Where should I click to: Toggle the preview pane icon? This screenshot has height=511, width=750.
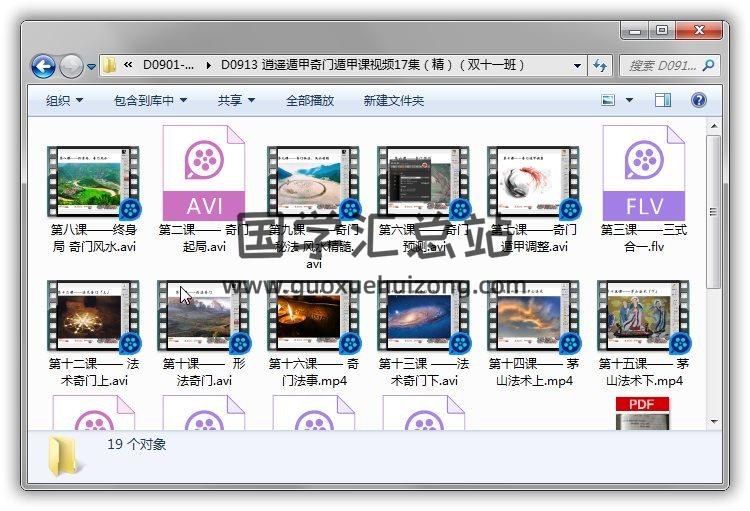point(663,100)
